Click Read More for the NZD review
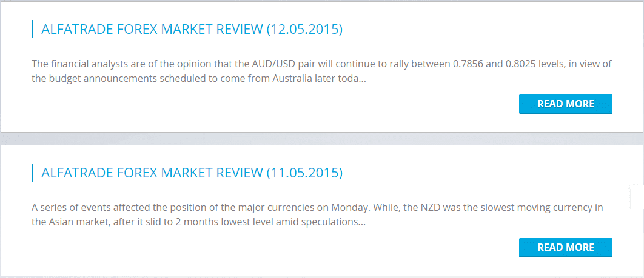Screen dimensions: 644x278 (x=565, y=247)
